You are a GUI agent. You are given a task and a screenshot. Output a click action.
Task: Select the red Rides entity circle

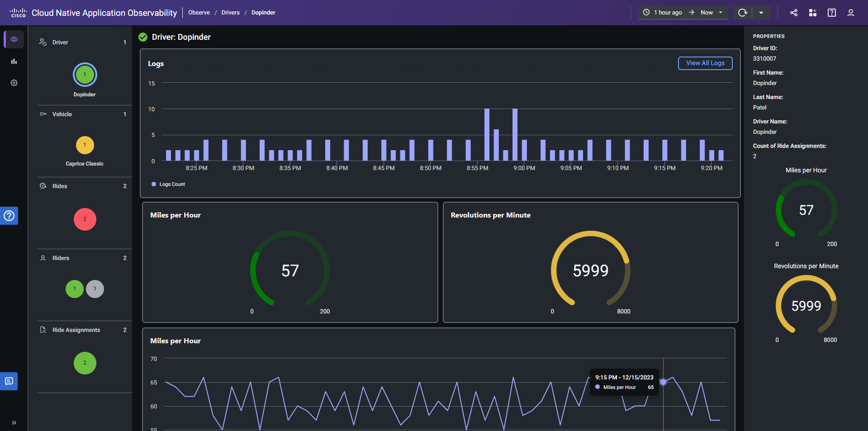point(85,219)
